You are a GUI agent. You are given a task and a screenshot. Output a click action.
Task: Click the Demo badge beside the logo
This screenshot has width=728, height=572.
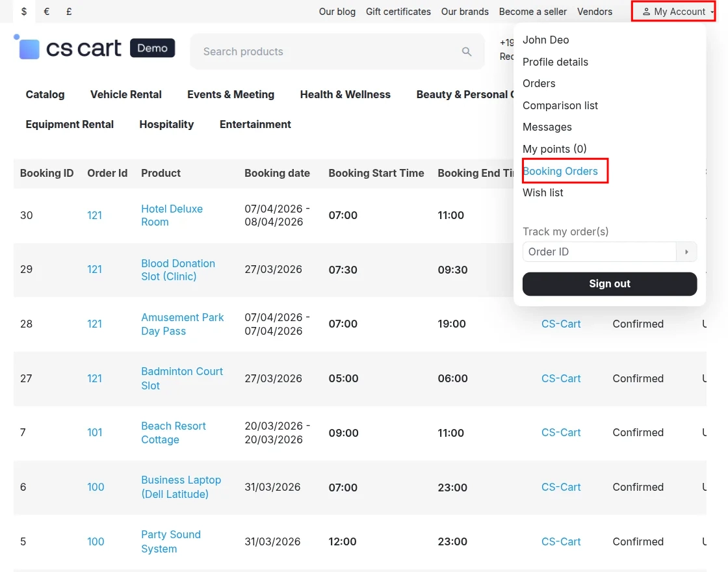point(152,47)
